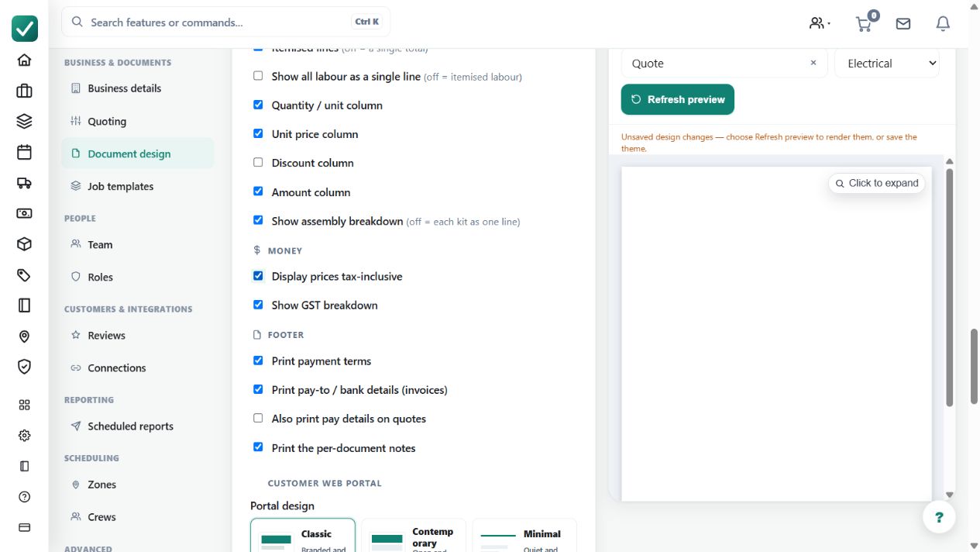Toggle Amount column checkbox
980x552 pixels.
point(258,191)
